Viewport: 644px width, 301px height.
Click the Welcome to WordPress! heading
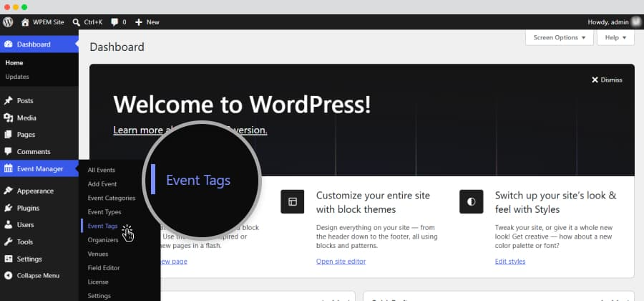coord(243,105)
